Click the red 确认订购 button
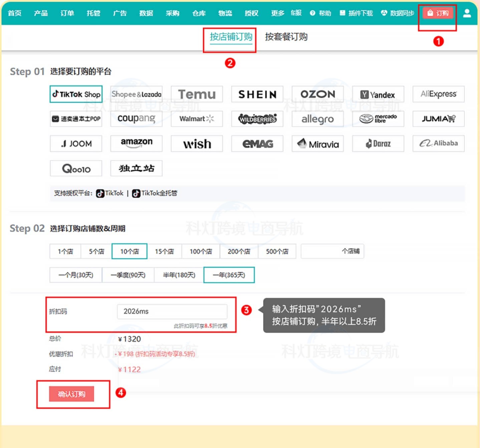 point(71,394)
